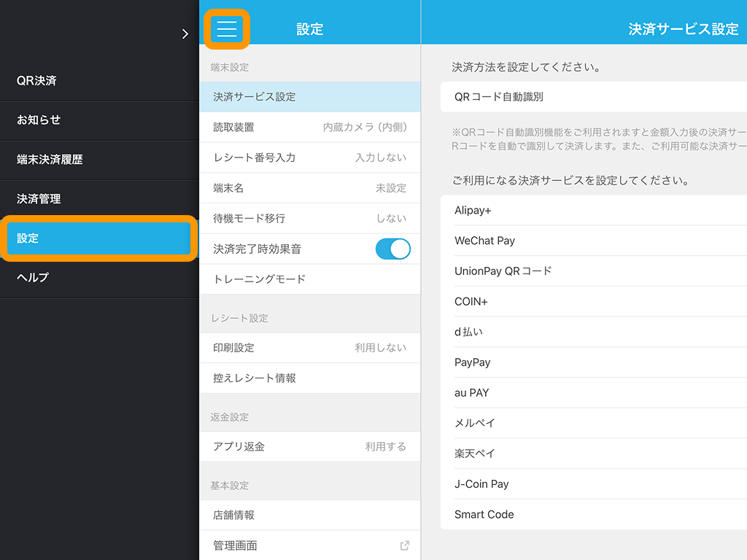Open 印刷設定 option
The image size is (747, 560).
pos(309,348)
